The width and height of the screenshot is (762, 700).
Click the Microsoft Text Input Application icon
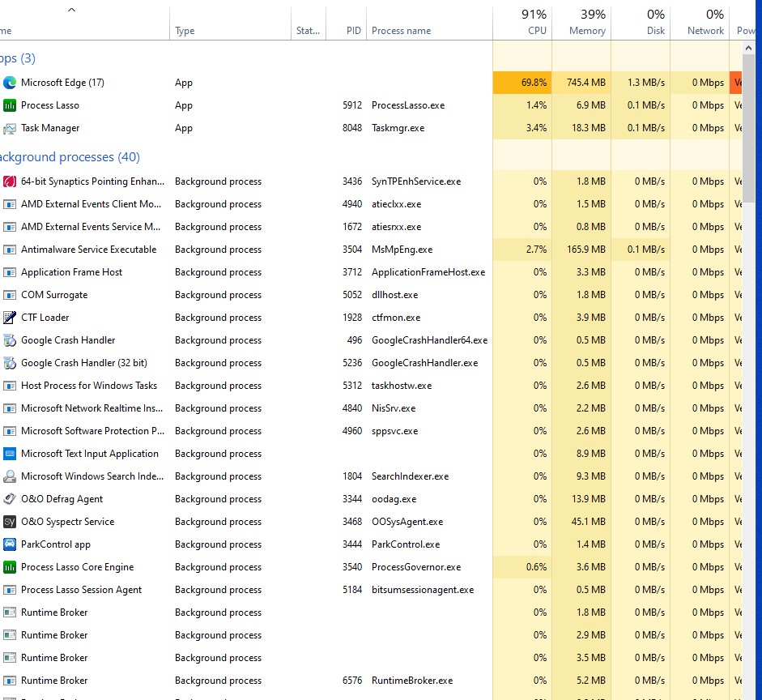(x=10, y=454)
